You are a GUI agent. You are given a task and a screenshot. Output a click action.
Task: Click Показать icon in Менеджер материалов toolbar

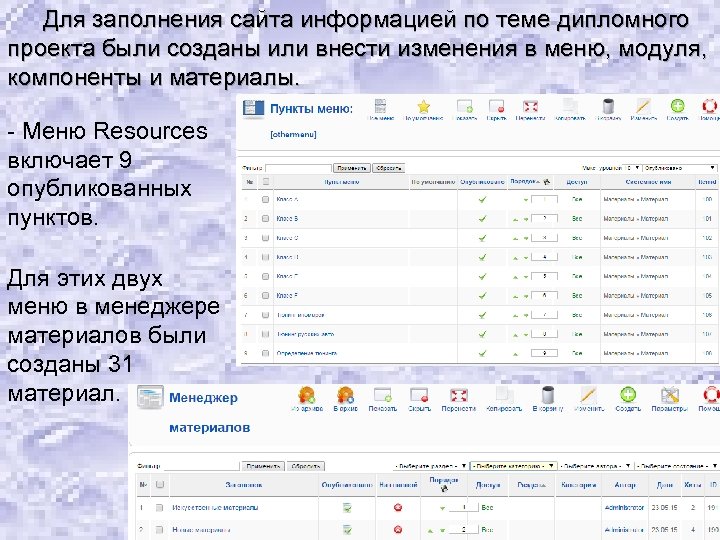(382, 395)
